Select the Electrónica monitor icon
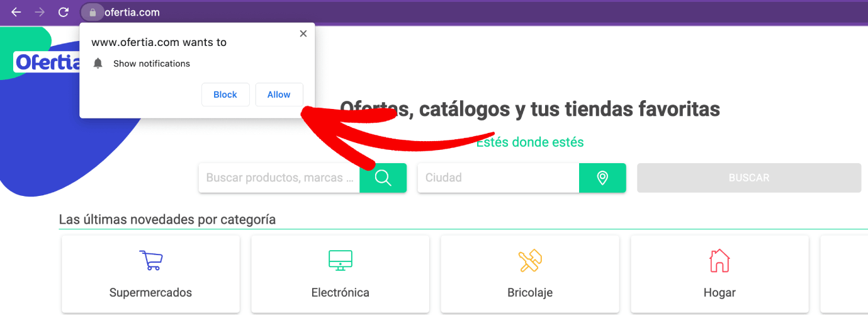Viewport: 868px width, 315px height. (x=341, y=260)
